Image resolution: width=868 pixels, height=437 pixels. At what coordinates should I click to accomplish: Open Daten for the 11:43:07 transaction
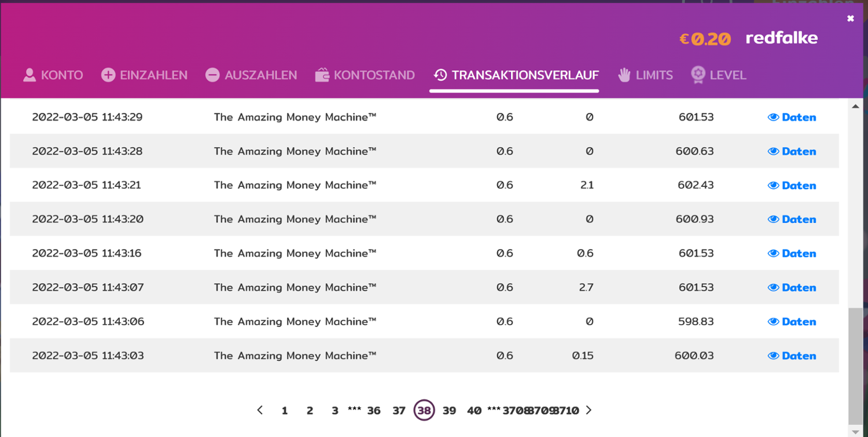click(798, 288)
